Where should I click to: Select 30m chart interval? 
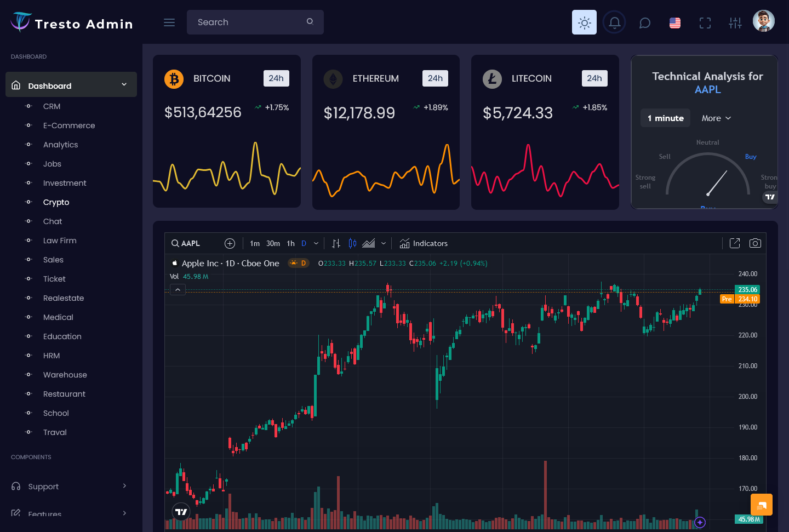click(273, 243)
